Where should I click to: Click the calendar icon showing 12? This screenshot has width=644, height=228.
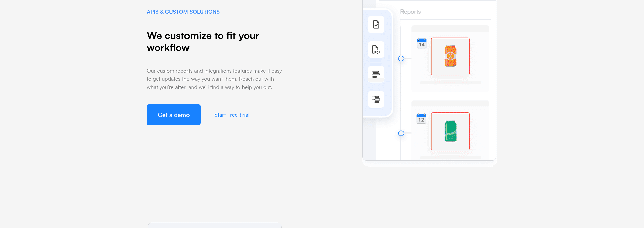click(421, 118)
